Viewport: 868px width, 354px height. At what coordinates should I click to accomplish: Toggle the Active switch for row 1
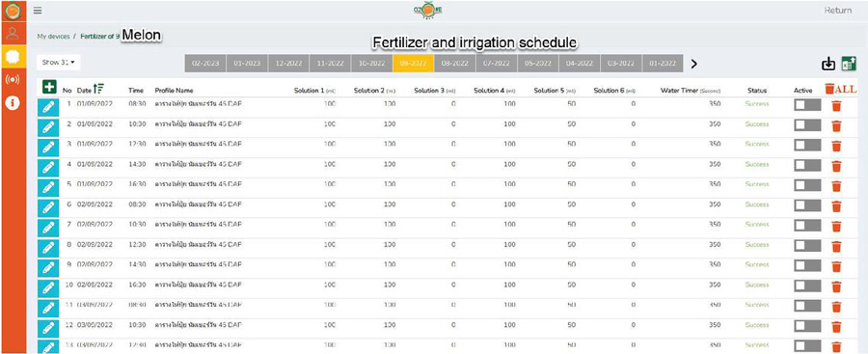[x=807, y=105]
